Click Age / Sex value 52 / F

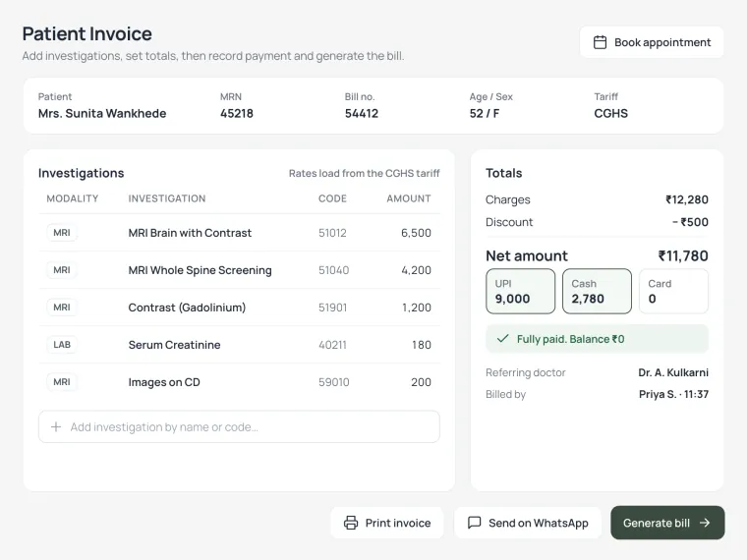(484, 113)
